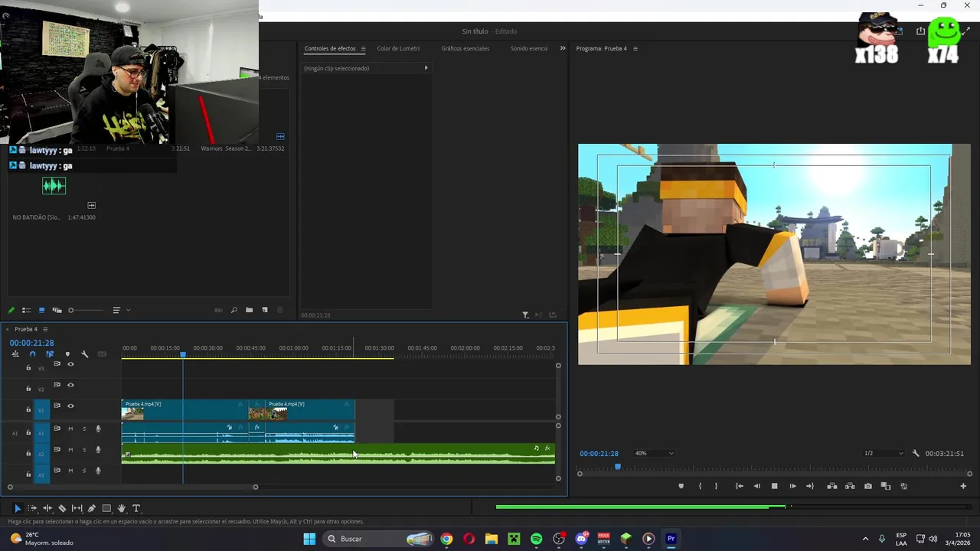Image resolution: width=980 pixels, height=551 pixels.
Task: Switch to Sonido esencial tab
Action: pyautogui.click(x=529, y=48)
